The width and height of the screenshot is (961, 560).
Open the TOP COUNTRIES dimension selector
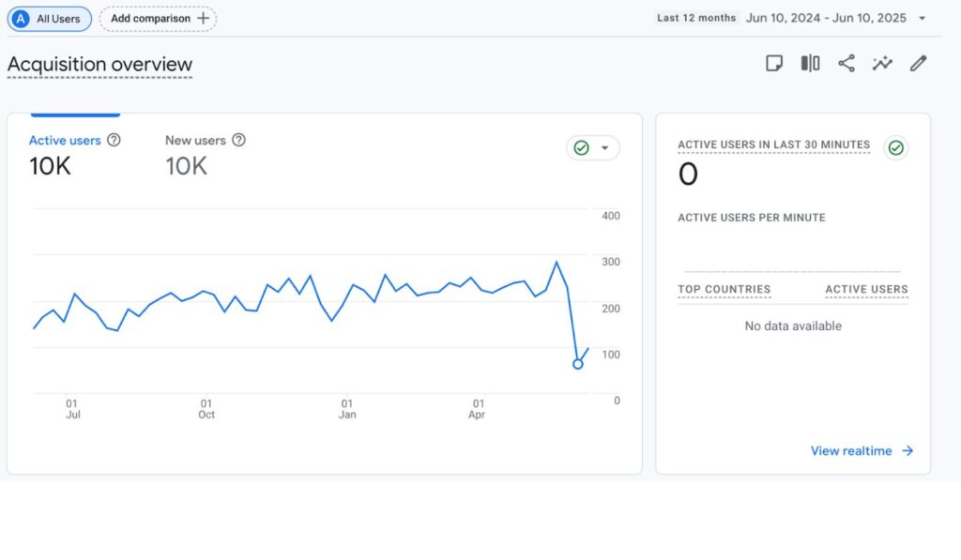click(724, 290)
